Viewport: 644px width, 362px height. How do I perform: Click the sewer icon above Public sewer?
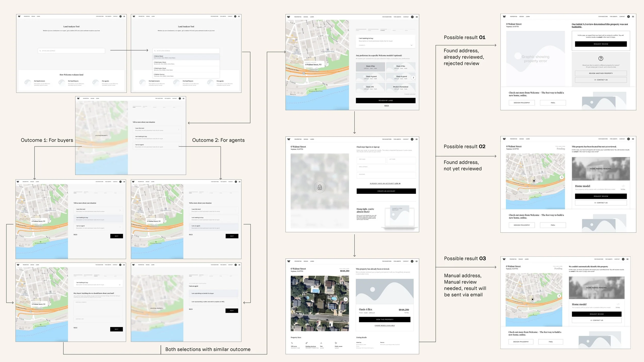[336, 343]
